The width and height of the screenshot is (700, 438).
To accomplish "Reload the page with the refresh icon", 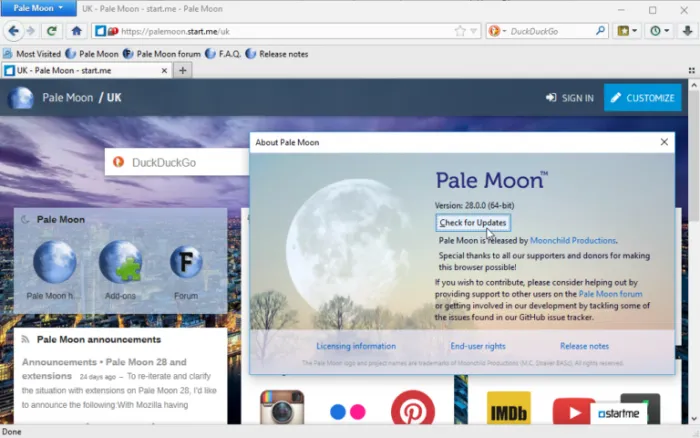I will pos(51,31).
